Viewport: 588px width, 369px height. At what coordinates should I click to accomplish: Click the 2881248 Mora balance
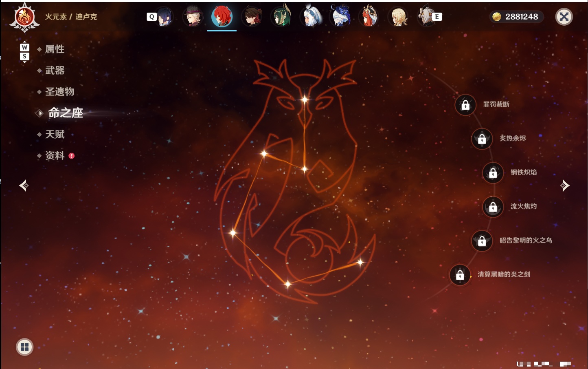click(x=522, y=17)
